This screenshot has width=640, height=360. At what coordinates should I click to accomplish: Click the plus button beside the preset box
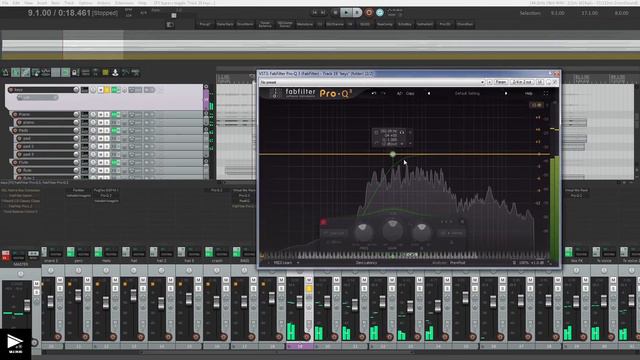[489, 82]
